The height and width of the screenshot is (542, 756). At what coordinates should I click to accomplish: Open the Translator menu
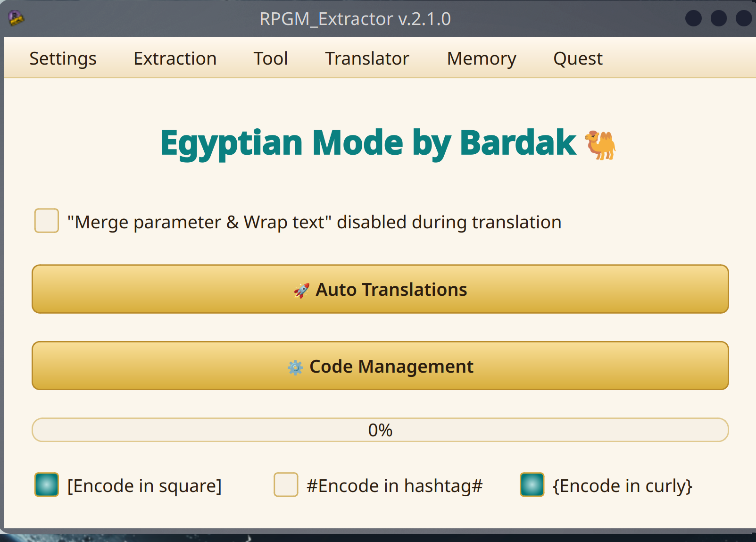(x=367, y=58)
